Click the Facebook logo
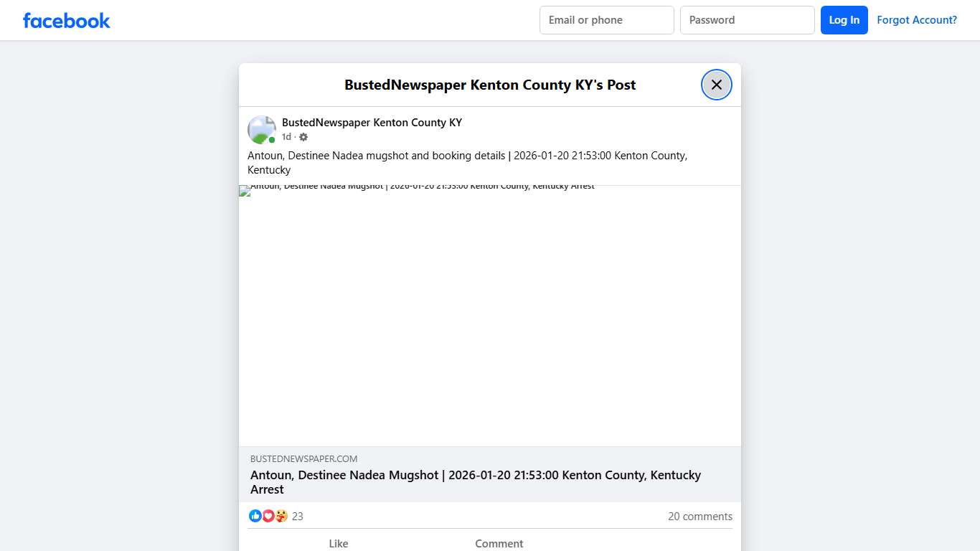Viewport: 980px width, 551px height. click(x=66, y=20)
